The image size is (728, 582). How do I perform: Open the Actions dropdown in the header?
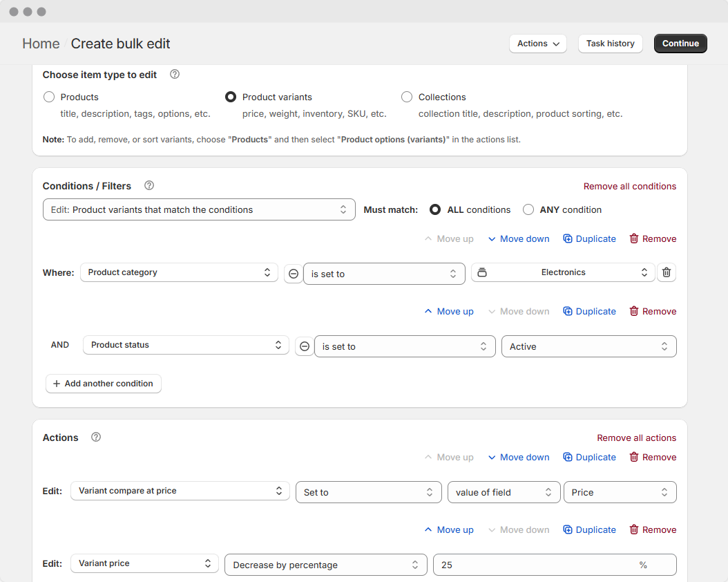click(x=537, y=43)
